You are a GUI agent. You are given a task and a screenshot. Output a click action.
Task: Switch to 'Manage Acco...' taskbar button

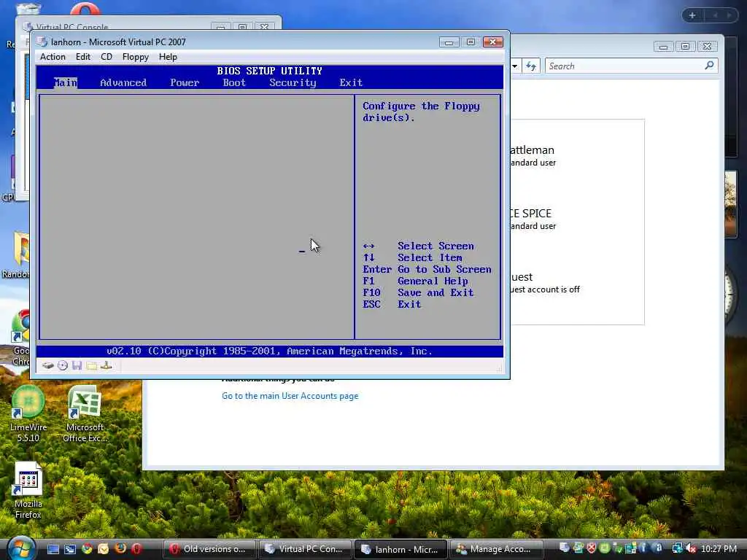(496, 549)
